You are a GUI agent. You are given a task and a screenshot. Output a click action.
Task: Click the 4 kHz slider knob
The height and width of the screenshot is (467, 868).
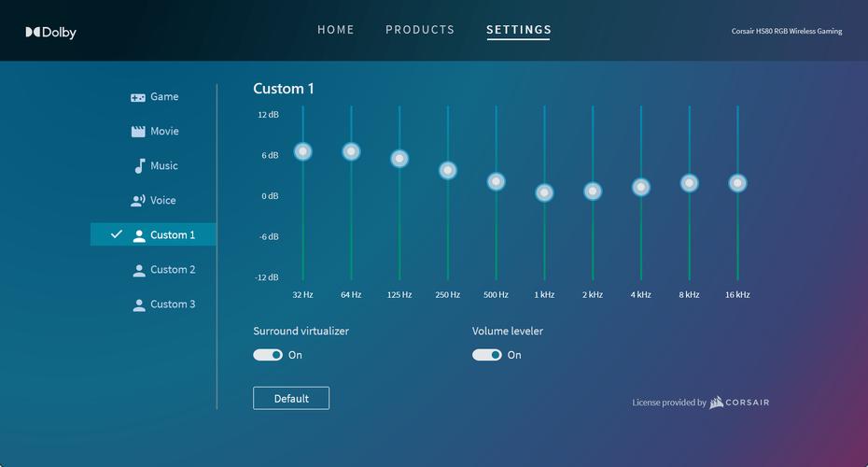pos(641,187)
